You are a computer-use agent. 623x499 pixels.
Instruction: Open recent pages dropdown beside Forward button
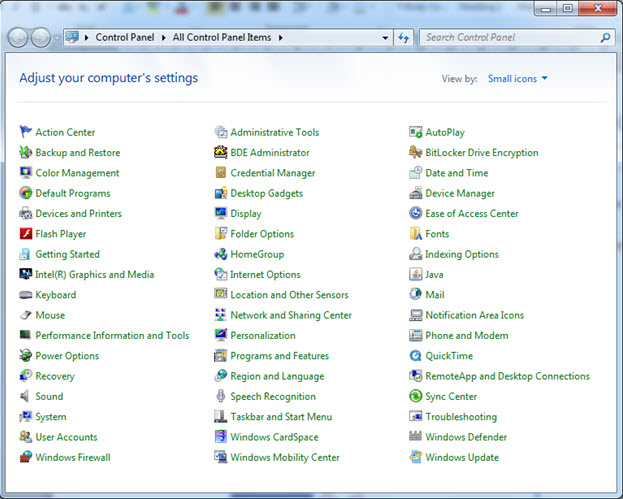[57, 38]
